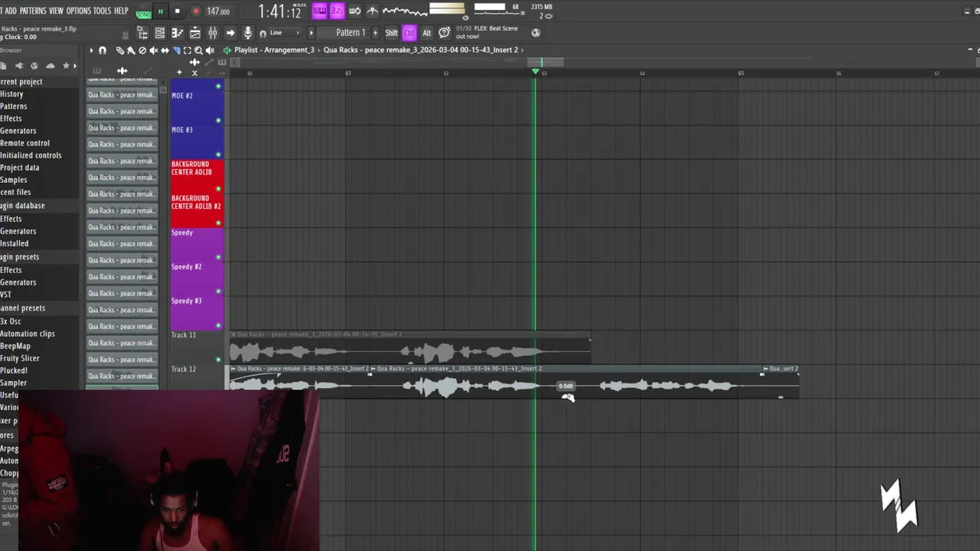The width and height of the screenshot is (980, 551).
Task: Toggle loop recording icon
Action: tap(355, 11)
